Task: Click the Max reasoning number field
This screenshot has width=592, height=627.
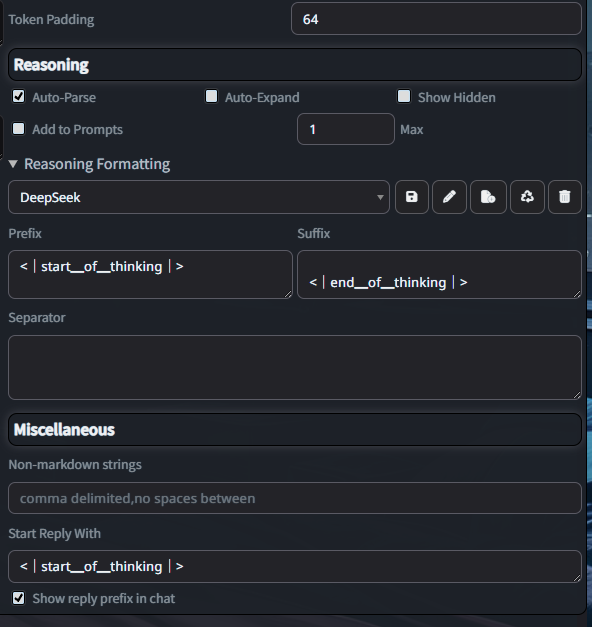Action: [346, 129]
